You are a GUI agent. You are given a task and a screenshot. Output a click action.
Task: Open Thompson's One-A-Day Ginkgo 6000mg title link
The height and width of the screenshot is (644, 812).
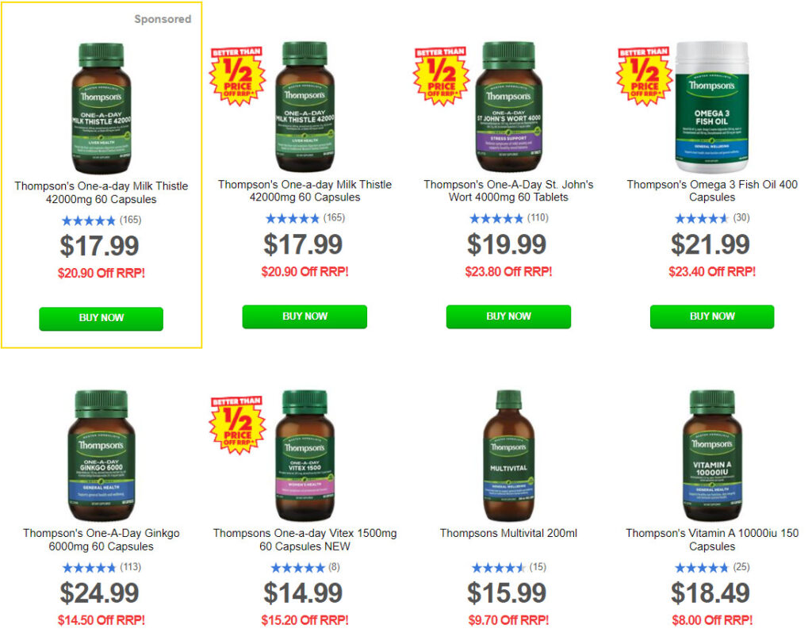click(x=101, y=540)
